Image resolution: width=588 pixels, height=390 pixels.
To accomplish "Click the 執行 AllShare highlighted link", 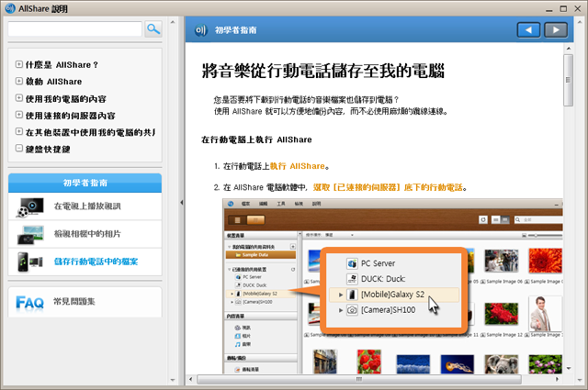I will (298, 166).
